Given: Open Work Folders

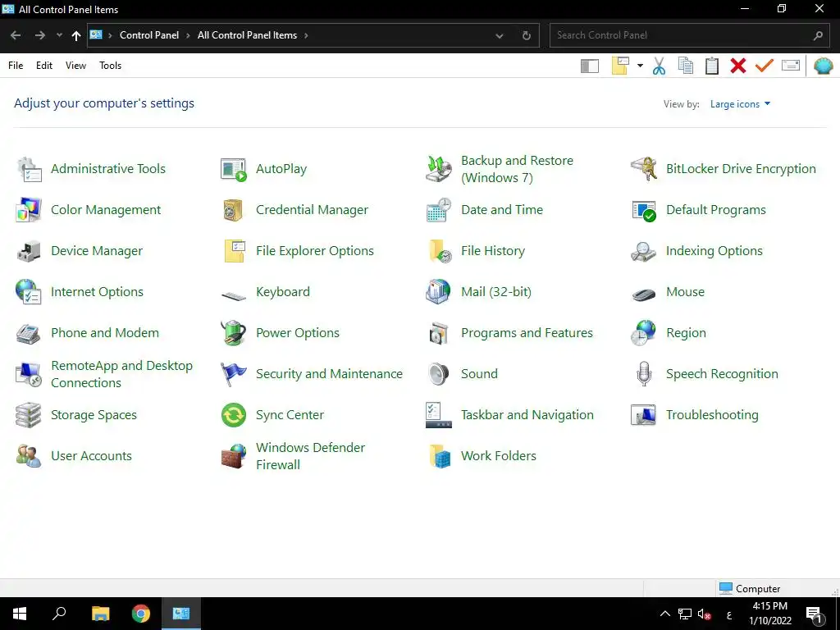Looking at the screenshot, I should point(481,456).
